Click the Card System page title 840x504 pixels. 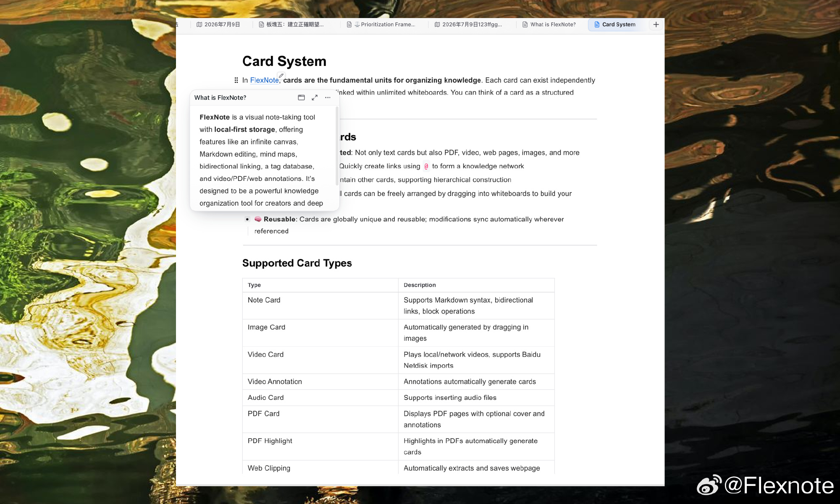coord(284,61)
